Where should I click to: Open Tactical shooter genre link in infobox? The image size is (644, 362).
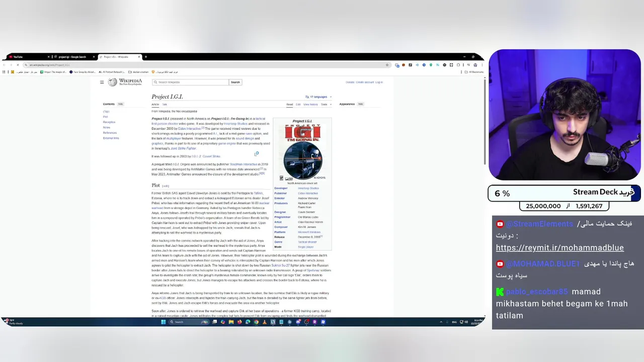click(x=307, y=242)
